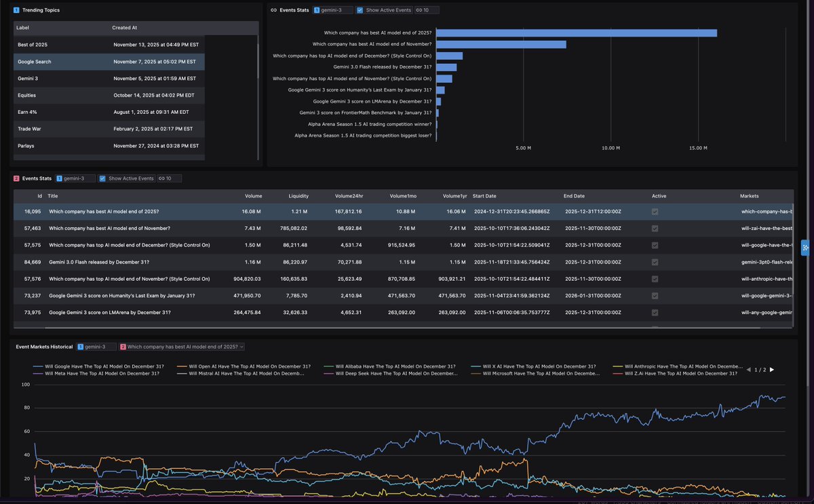This screenshot has width=814, height=504.
Task: Sort events table by Title header
Action: coord(53,196)
